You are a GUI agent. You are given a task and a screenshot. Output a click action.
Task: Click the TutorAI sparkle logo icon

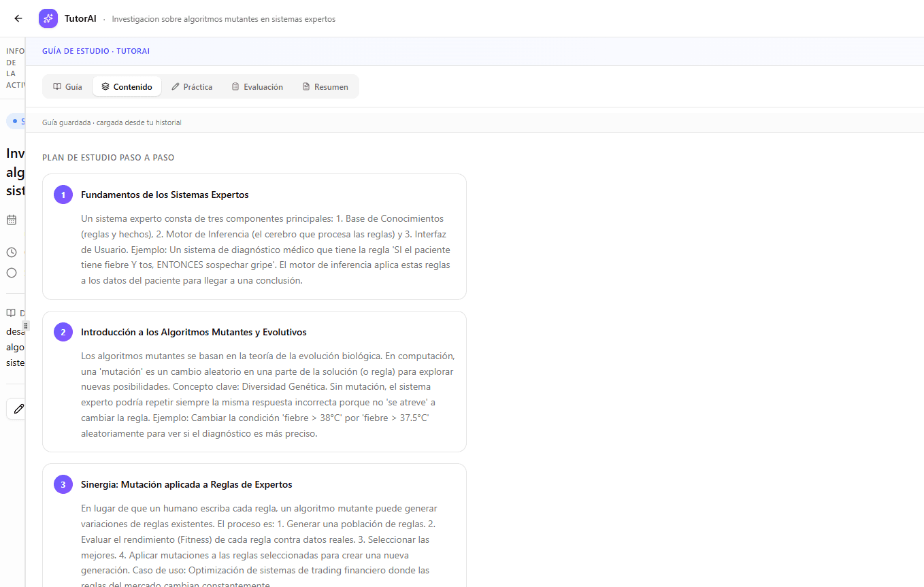click(x=48, y=19)
